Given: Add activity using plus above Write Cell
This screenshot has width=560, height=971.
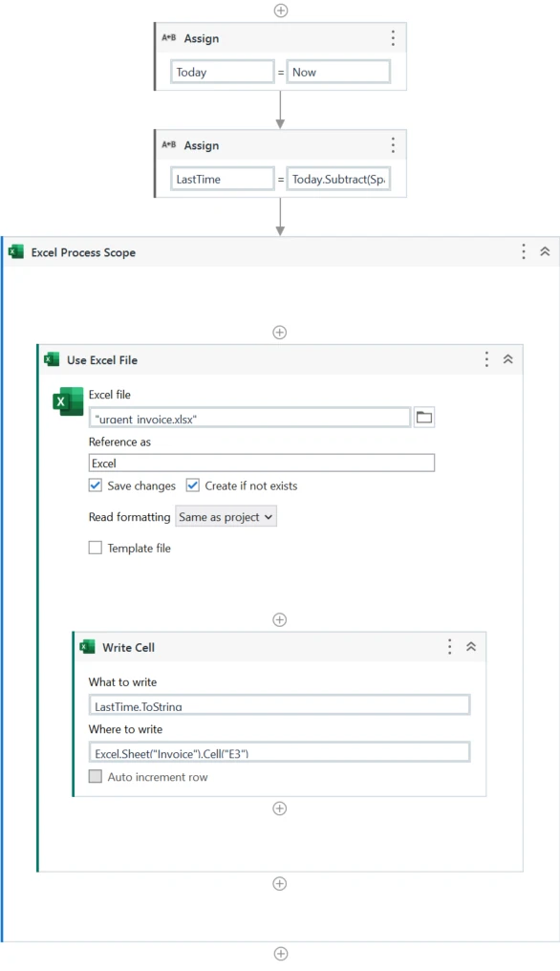Looking at the screenshot, I should coord(279,620).
